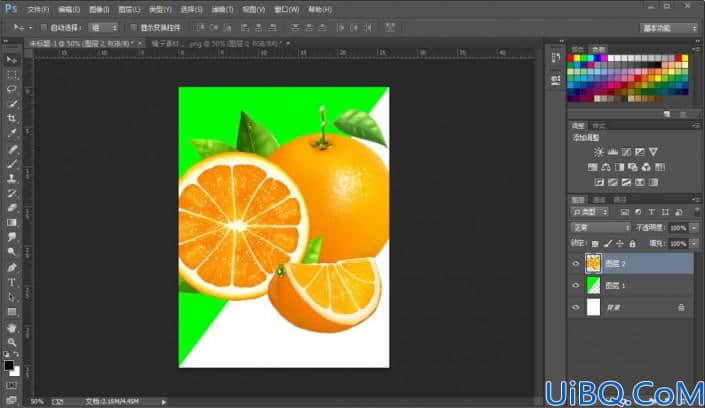705x408 pixels.
Task: Open the layer filter 类型 dropdown
Action: [590, 212]
